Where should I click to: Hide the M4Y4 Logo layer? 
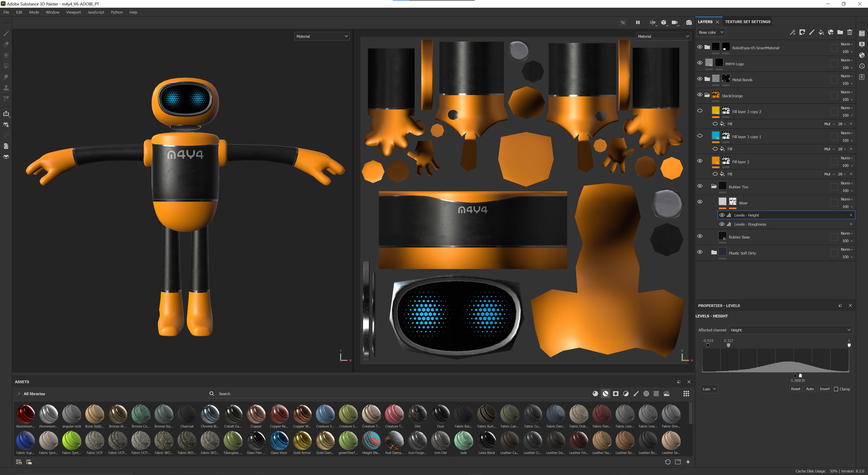(700, 63)
